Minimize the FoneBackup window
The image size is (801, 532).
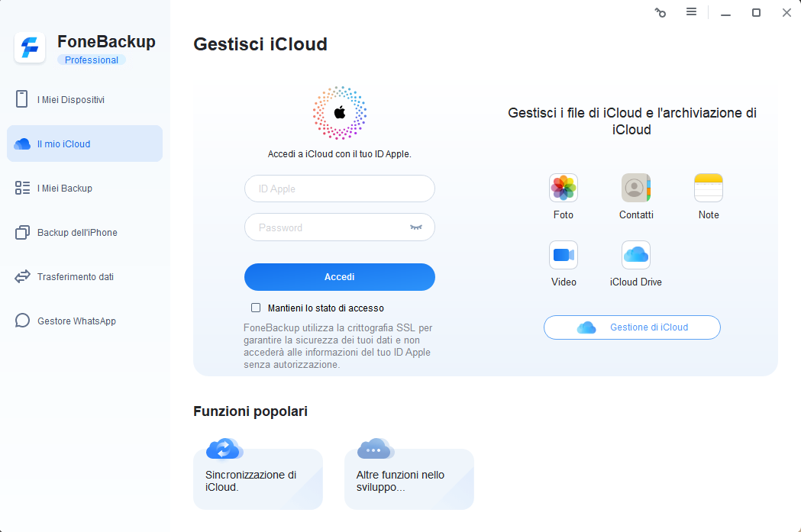click(726, 13)
